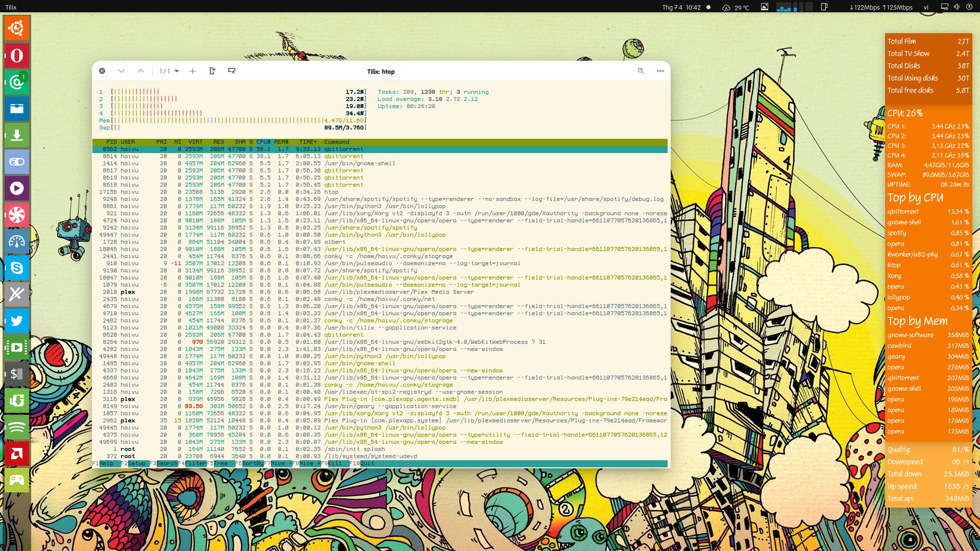Screen dimensions: 980x551
Task: Open the network connection indicator in top bar
Action: click(x=944, y=7)
